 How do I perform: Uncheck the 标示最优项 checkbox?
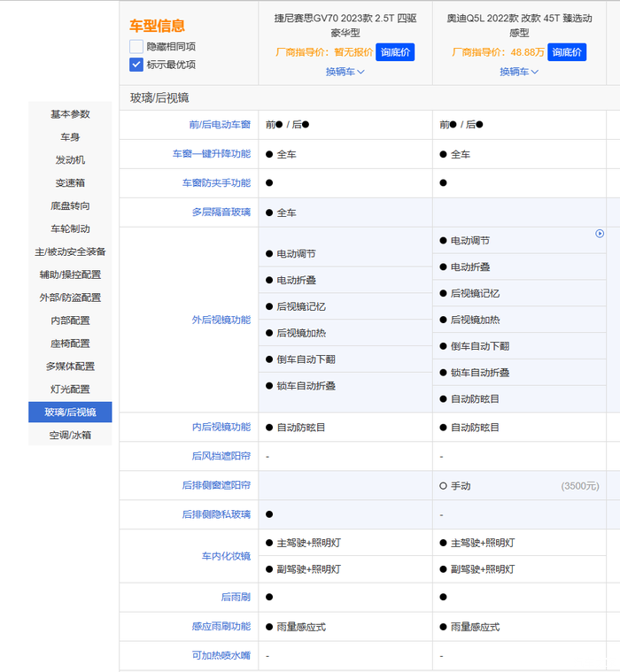pyautogui.click(x=136, y=64)
